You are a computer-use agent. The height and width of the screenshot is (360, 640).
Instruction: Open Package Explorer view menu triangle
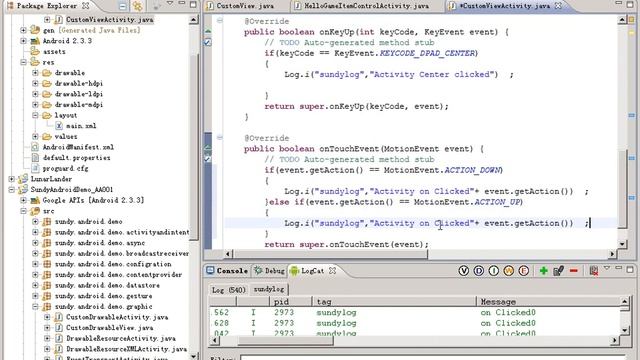coord(170,4)
